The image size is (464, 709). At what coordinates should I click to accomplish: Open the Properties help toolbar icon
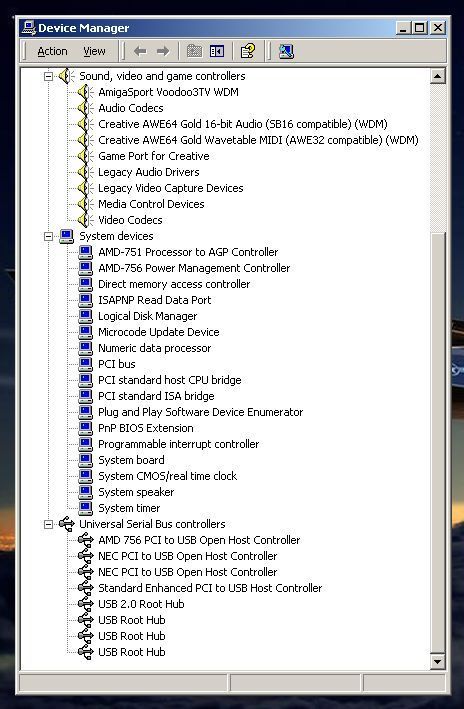click(247, 51)
